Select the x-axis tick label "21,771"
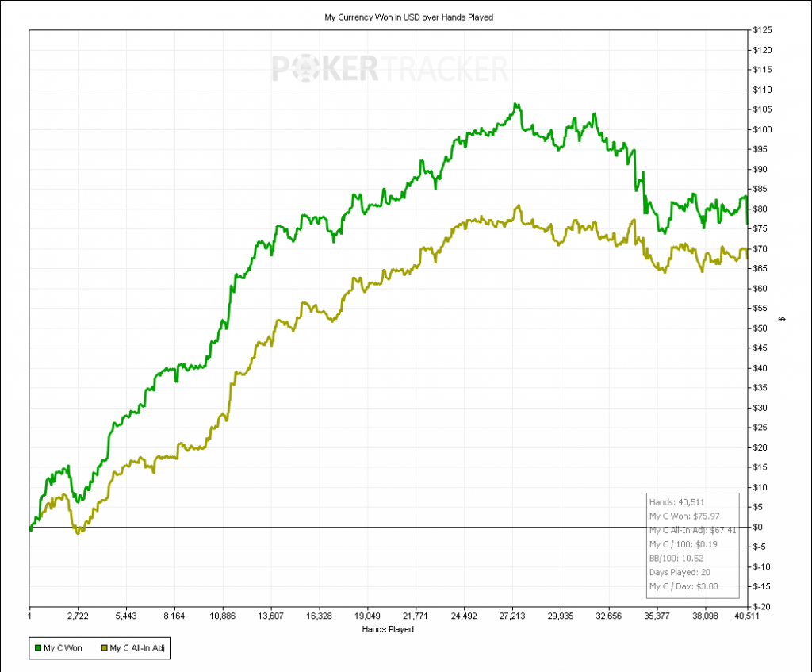Image resolution: width=812 pixels, height=672 pixels. (x=416, y=616)
